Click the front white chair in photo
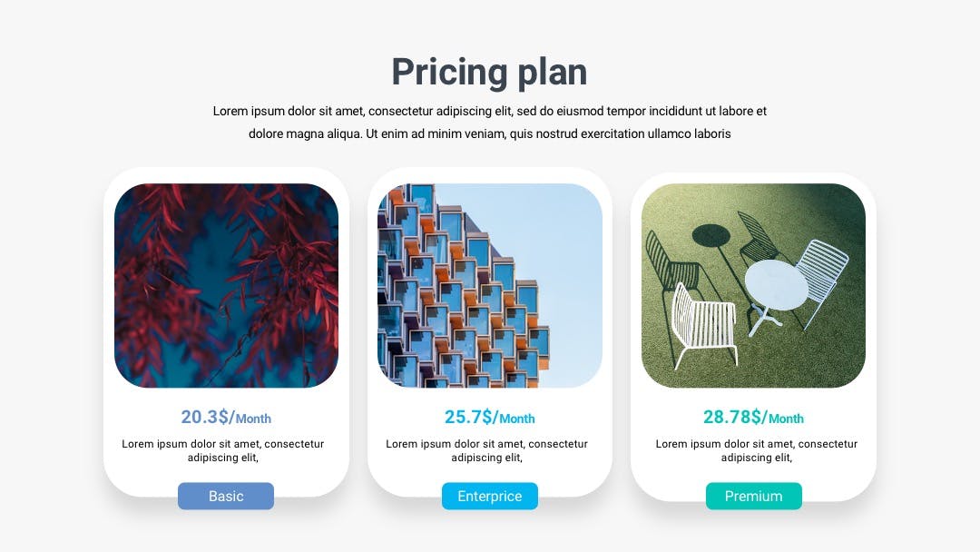 pos(703,325)
